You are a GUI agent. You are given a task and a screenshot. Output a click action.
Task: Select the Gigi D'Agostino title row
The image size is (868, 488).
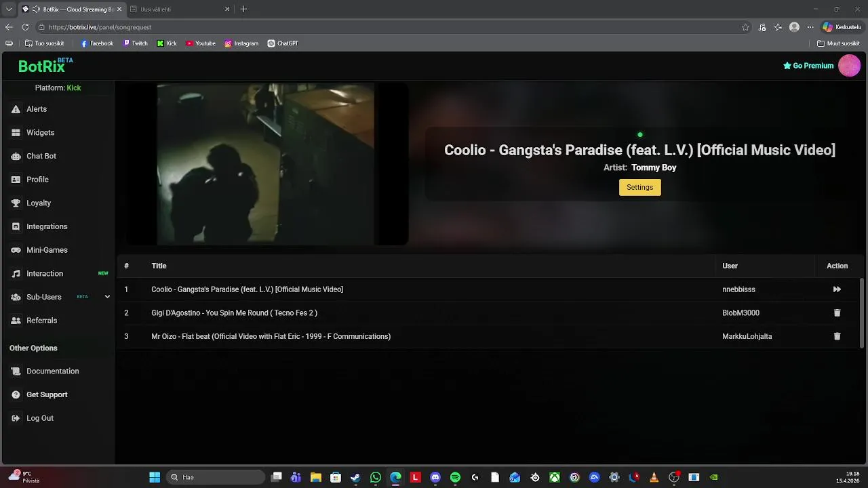click(x=234, y=313)
